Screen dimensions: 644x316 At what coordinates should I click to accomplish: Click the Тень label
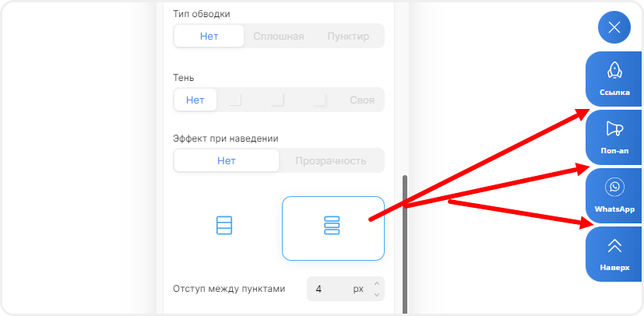[x=184, y=78]
